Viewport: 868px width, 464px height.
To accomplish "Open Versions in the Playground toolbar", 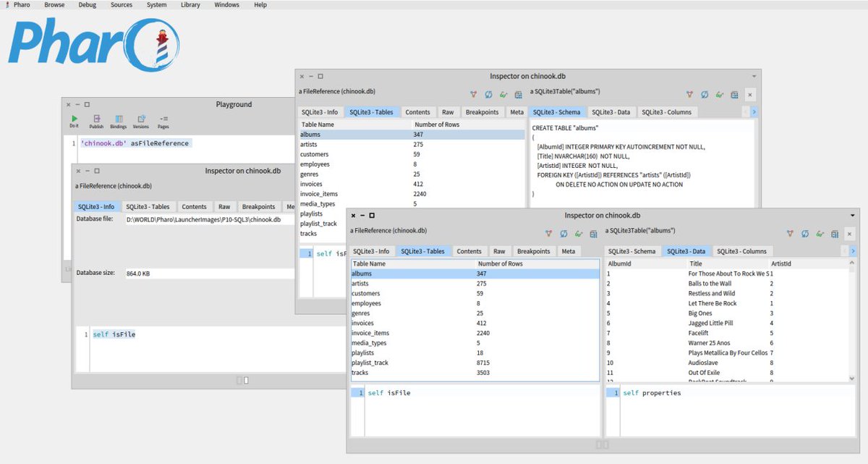I will [140, 121].
